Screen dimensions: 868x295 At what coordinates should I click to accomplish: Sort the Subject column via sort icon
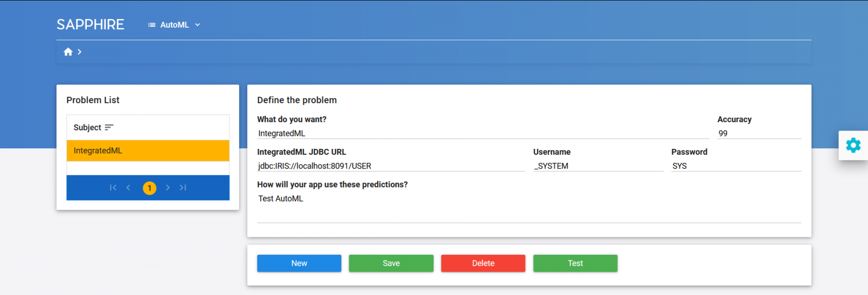(x=109, y=128)
